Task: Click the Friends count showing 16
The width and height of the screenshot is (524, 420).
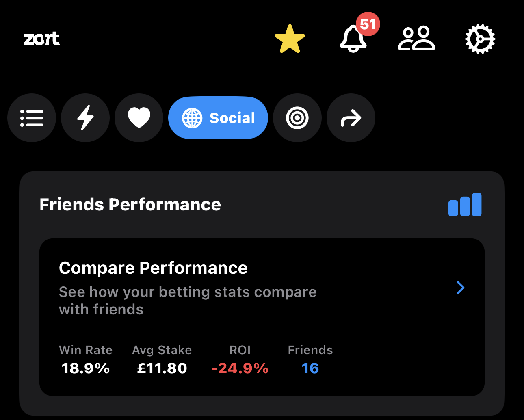Action: (x=310, y=368)
